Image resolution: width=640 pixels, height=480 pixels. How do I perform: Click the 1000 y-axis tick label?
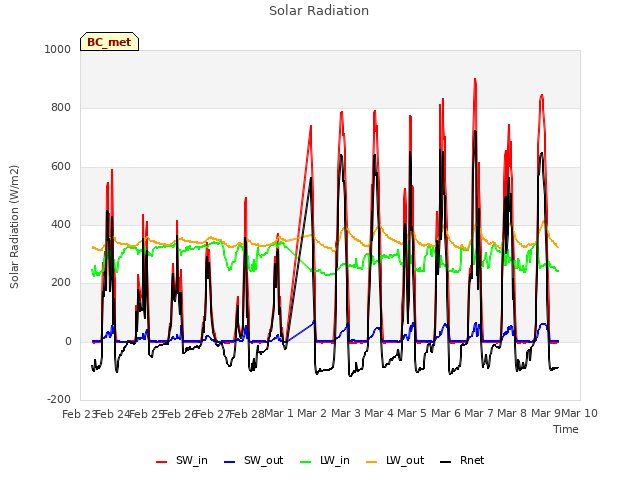point(58,49)
